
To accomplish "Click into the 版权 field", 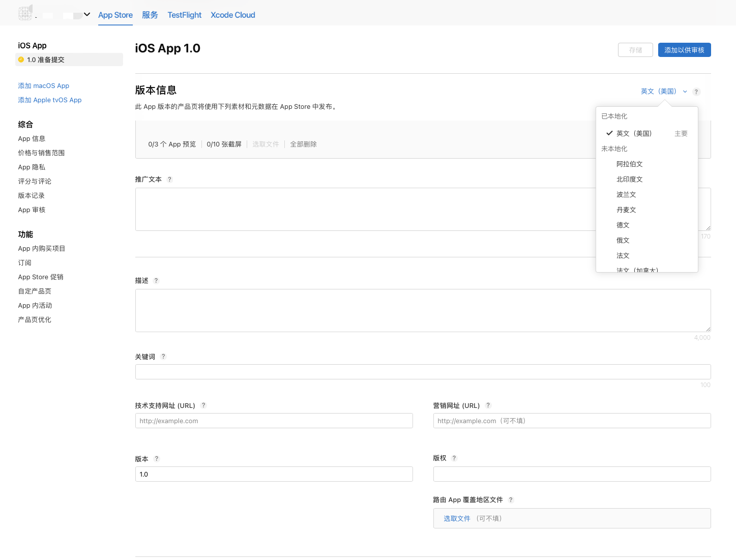I will coord(572,474).
